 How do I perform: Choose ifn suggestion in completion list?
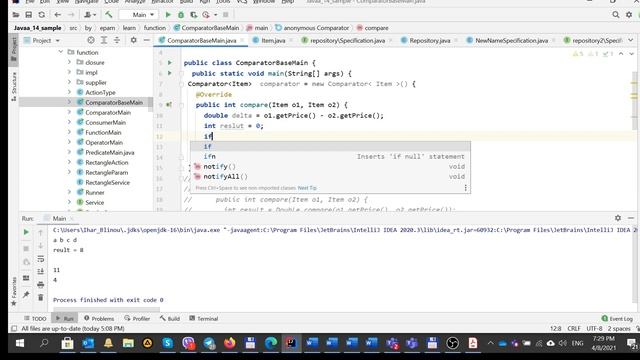330,156
